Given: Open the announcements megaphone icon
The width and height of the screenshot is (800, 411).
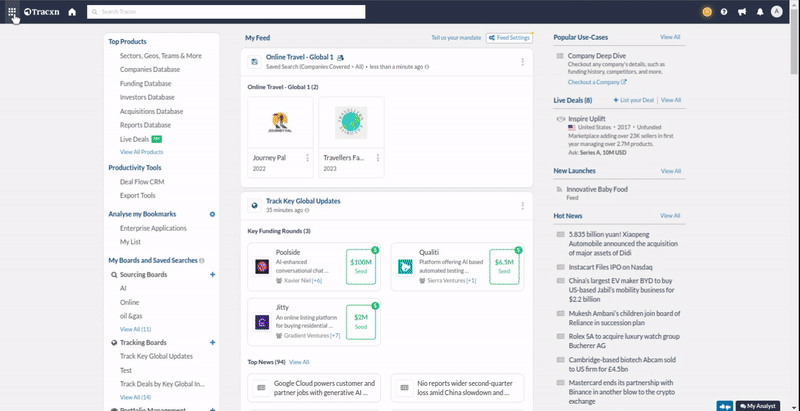Looking at the screenshot, I should [x=741, y=12].
